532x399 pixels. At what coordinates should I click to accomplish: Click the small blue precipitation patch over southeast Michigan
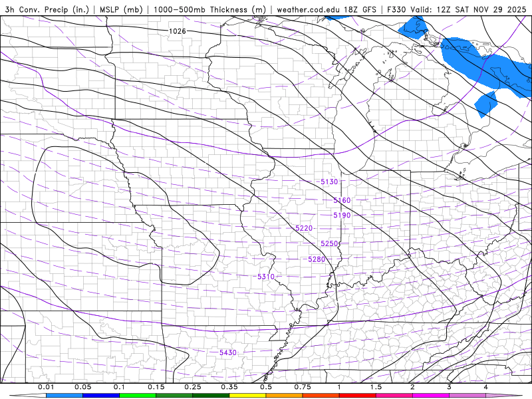point(486,104)
